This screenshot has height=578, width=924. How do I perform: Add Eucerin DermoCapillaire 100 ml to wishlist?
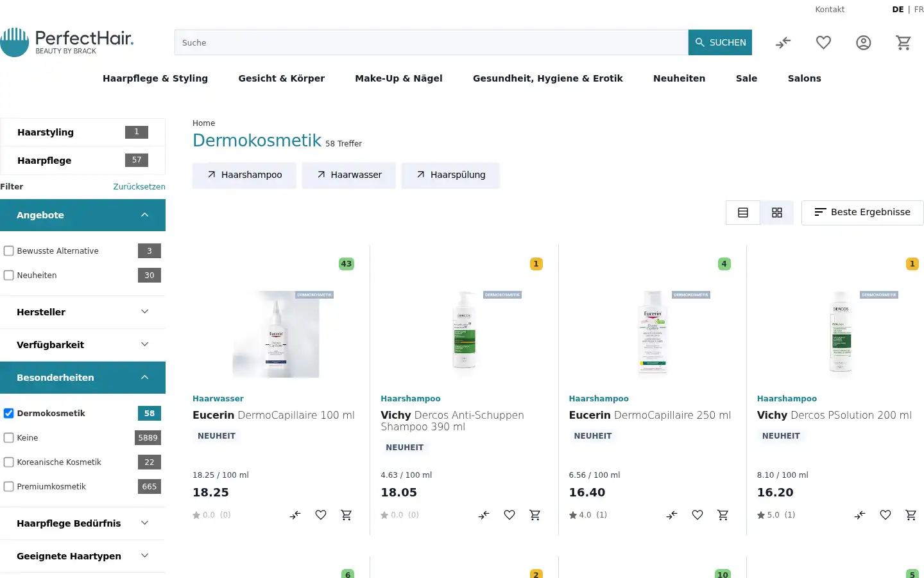(x=321, y=515)
